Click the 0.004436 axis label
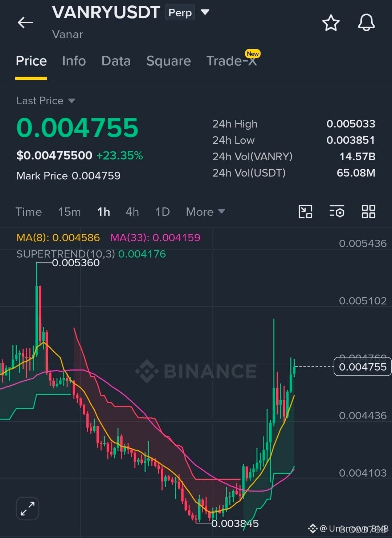The height and width of the screenshot is (538, 392). (x=363, y=416)
